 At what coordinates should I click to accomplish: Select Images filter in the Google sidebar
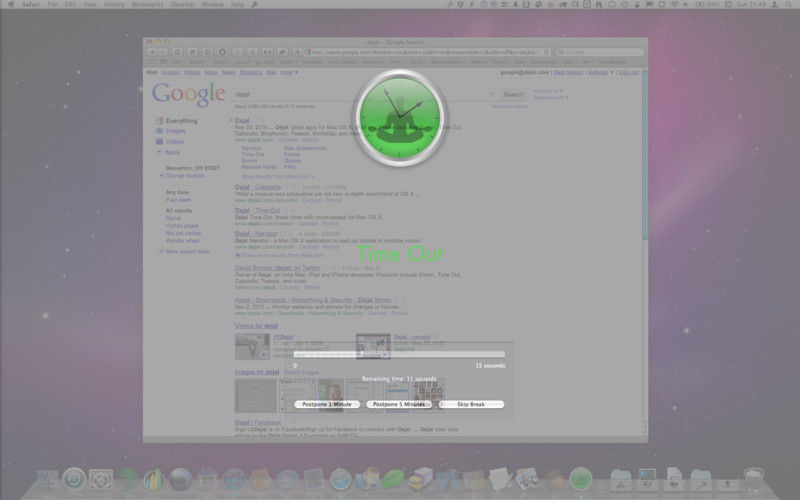[176, 131]
